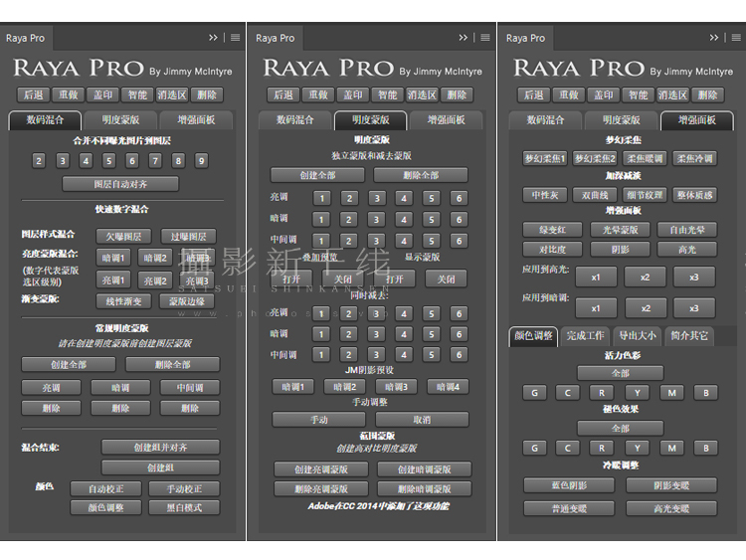Merge 5 exposures with the number 5 button

click(108, 161)
